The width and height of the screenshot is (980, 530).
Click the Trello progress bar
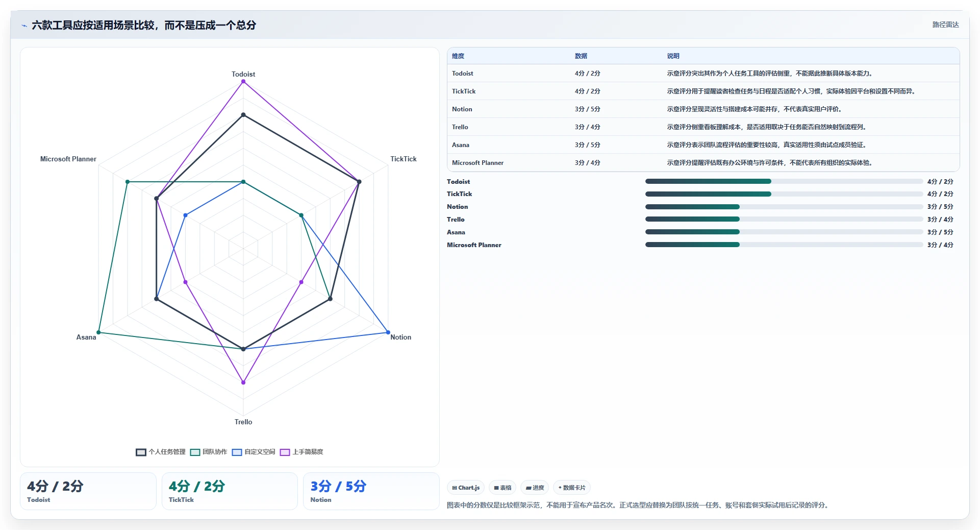click(784, 220)
